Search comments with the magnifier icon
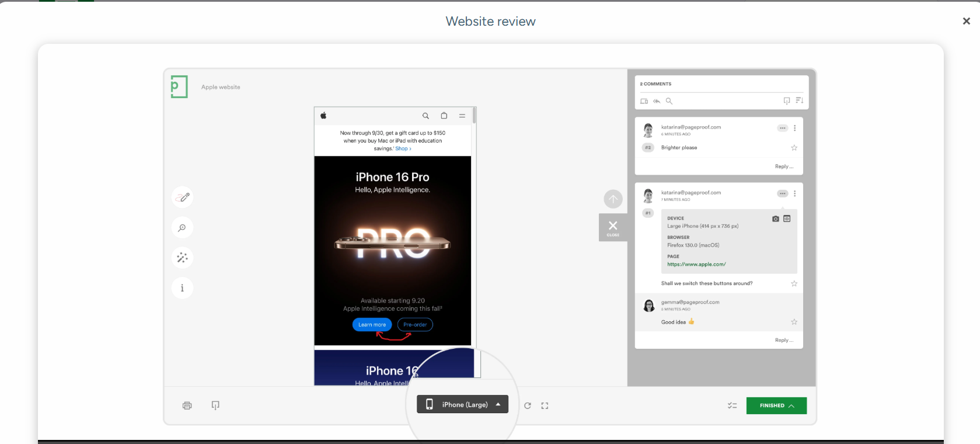Screen dimensions: 980x444 coord(669,101)
